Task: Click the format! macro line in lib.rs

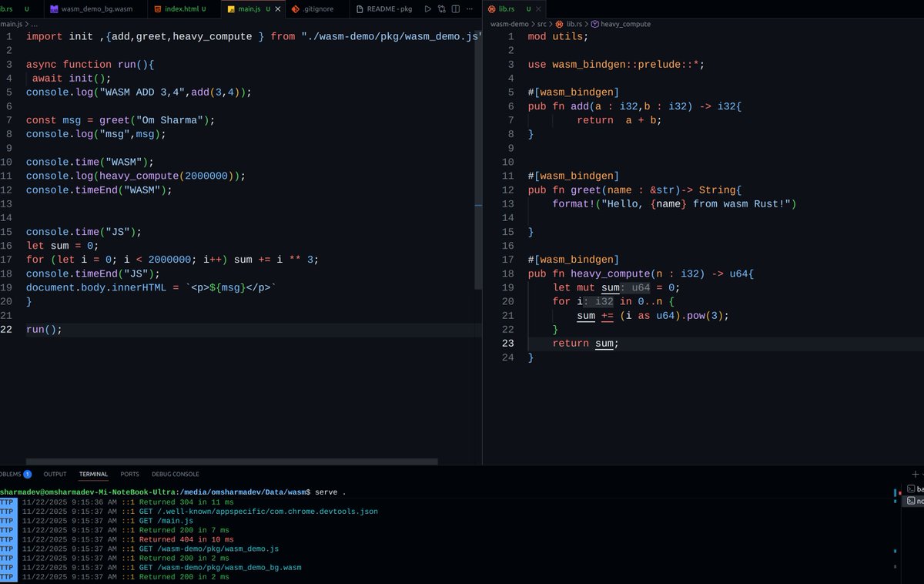Action: (x=675, y=204)
